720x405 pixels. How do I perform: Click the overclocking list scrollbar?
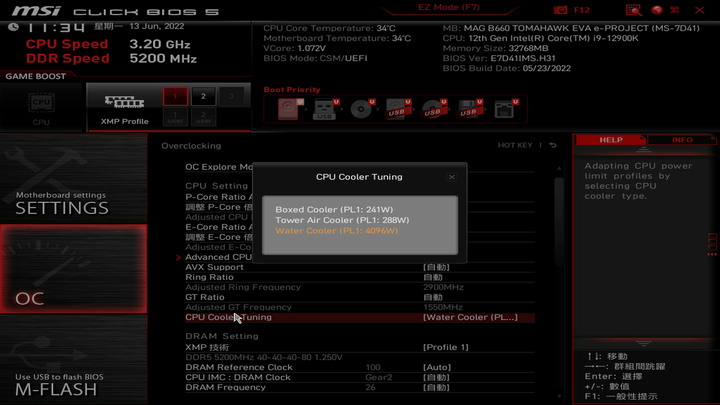(559, 220)
